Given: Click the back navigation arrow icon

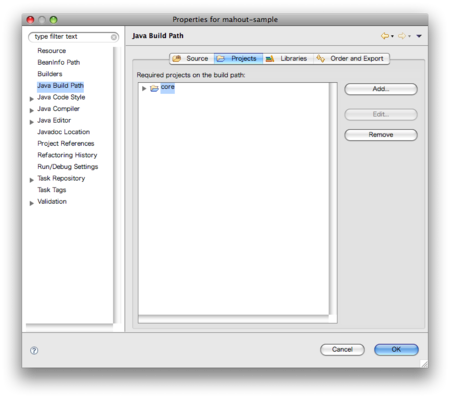Looking at the screenshot, I should (385, 36).
